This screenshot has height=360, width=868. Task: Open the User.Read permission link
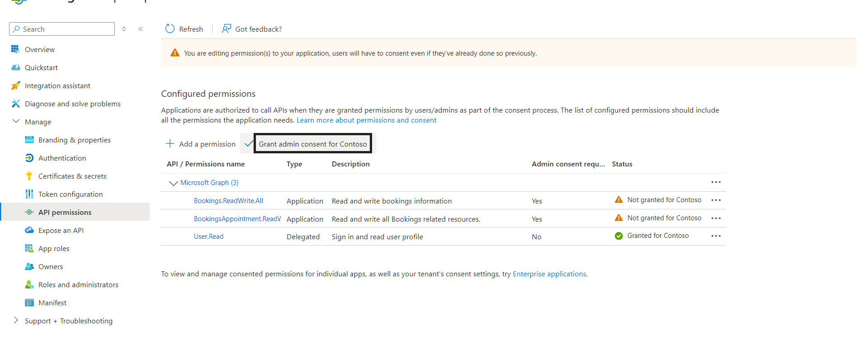tap(208, 237)
